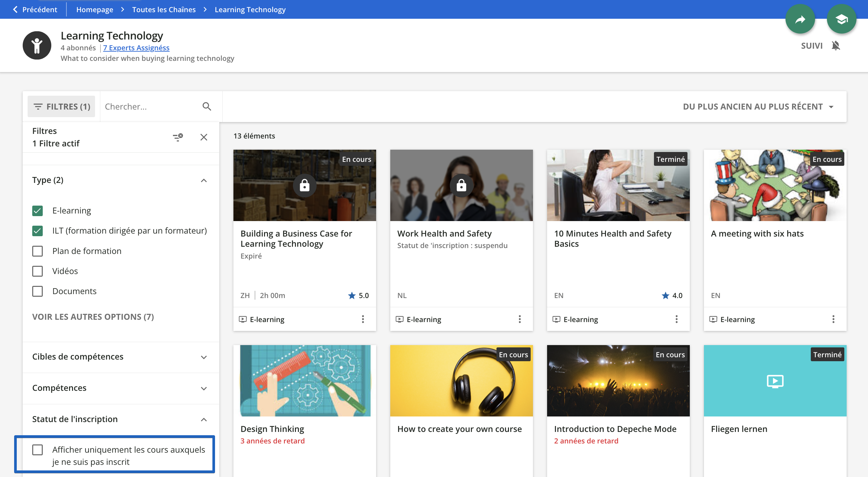Collapse the Type (2) filter section
Screen dimensions: 868x477
(x=204, y=180)
